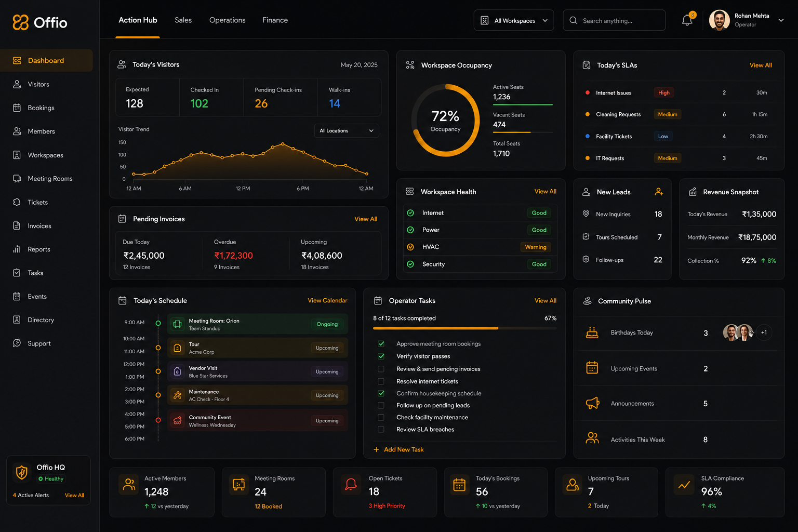The width and height of the screenshot is (798, 532).
Task: Click the add new lead icon
Action: point(659,192)
